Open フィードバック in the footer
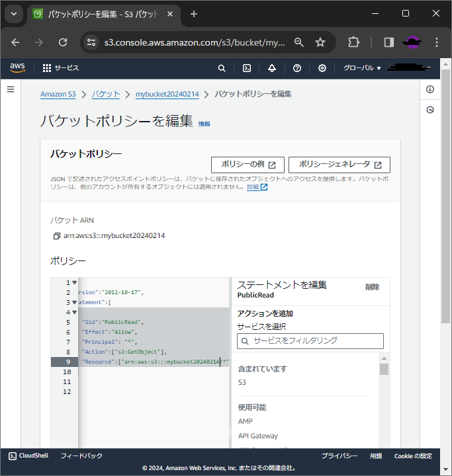Viewport: 452px width, 476px height. [x=81, y=456]
